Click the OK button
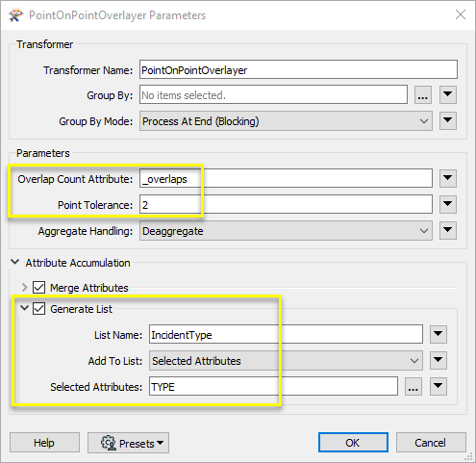The image size is (476, 463). coord(353,443)
